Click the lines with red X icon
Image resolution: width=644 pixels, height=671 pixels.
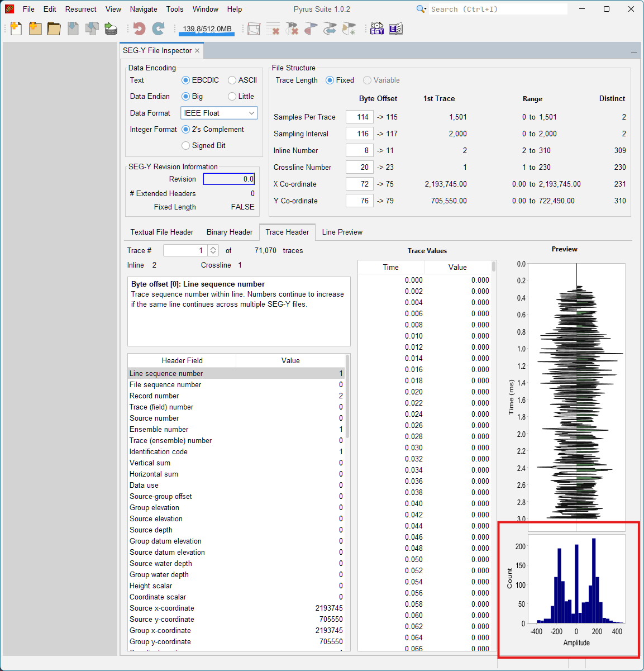click(273, 28)
